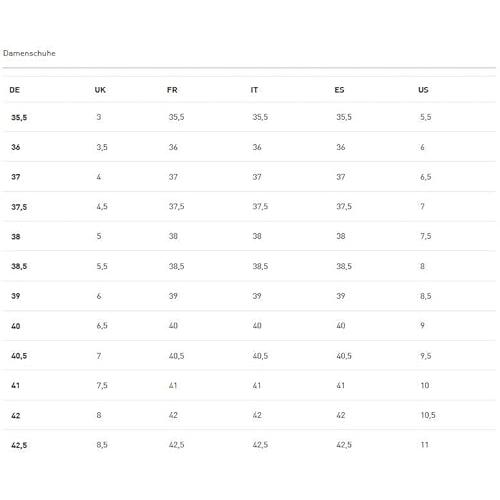The width and height of the screenshot is (500, 500).
Task: Select IT size 39 cell
Action: 257,296
